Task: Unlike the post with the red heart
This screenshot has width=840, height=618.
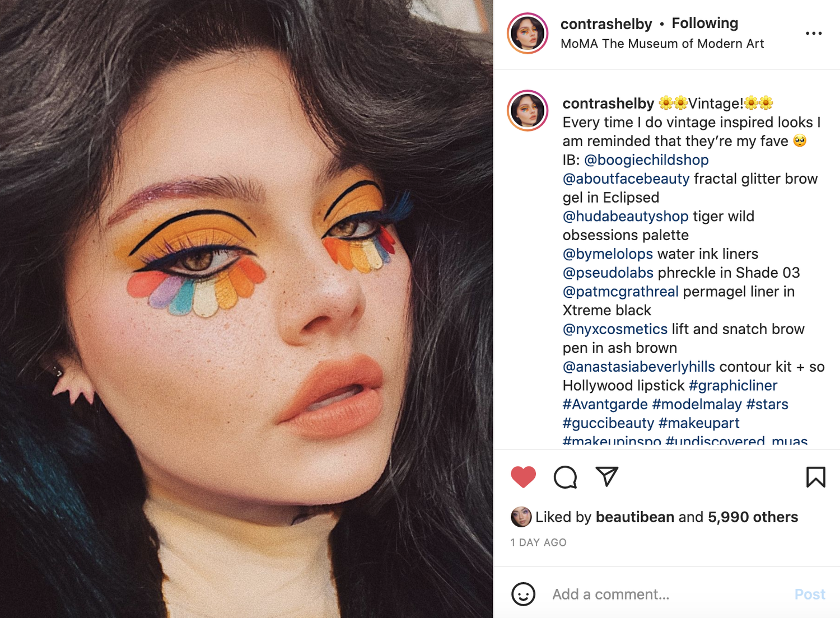Action: (523, 477)
